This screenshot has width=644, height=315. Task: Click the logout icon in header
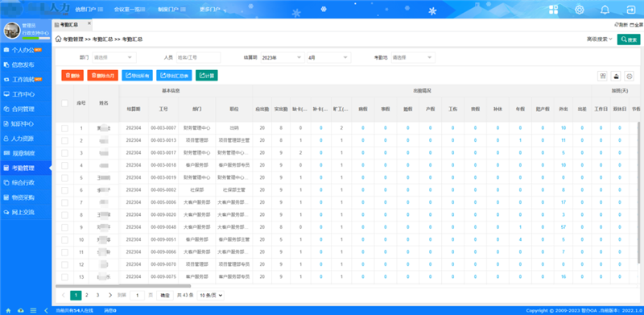[630, 10]
